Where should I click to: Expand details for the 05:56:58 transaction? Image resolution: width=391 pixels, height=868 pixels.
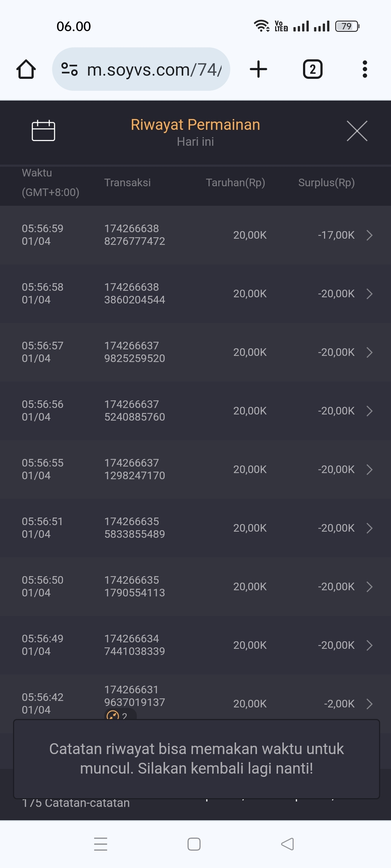click(369, 294)
